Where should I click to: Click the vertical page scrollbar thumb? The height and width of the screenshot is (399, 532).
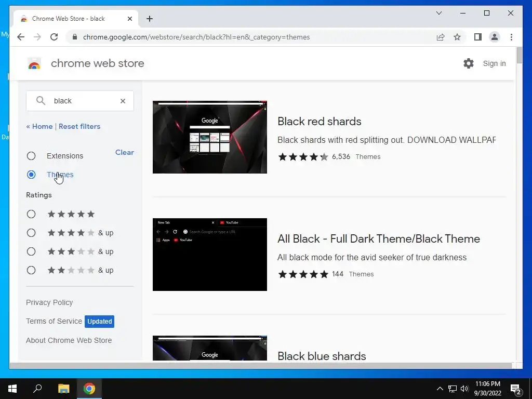click(x=519, y=55)
